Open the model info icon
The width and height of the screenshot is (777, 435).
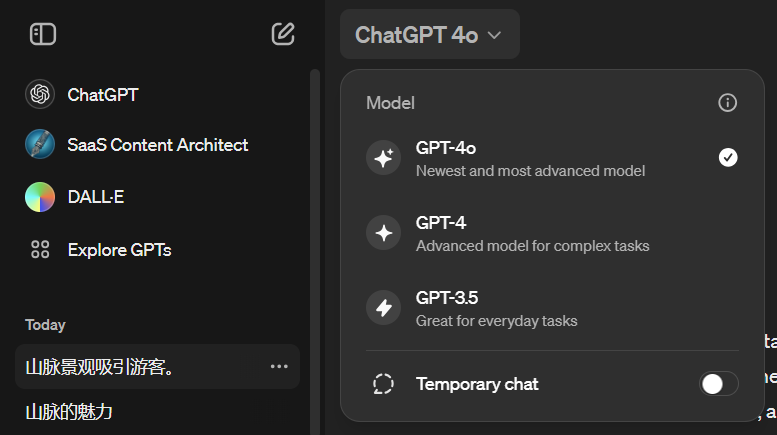coord(727,103)
